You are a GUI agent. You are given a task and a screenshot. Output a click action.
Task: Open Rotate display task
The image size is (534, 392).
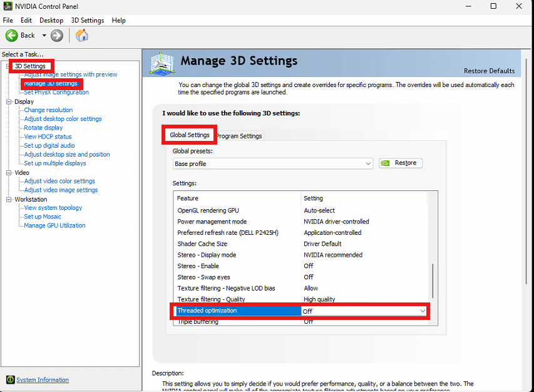coord(43,128)
